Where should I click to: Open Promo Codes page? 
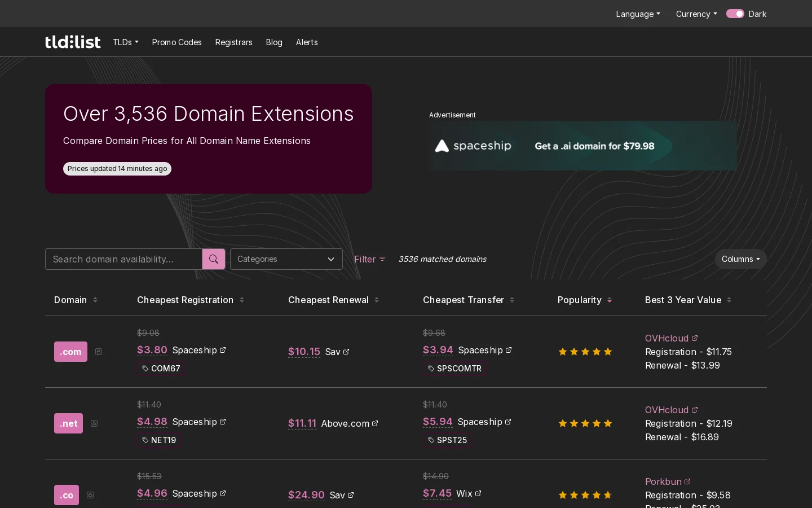[176, 42]
